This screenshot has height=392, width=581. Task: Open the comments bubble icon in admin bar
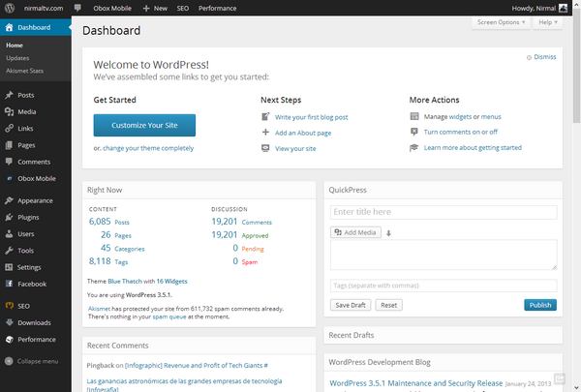point(77,8)
